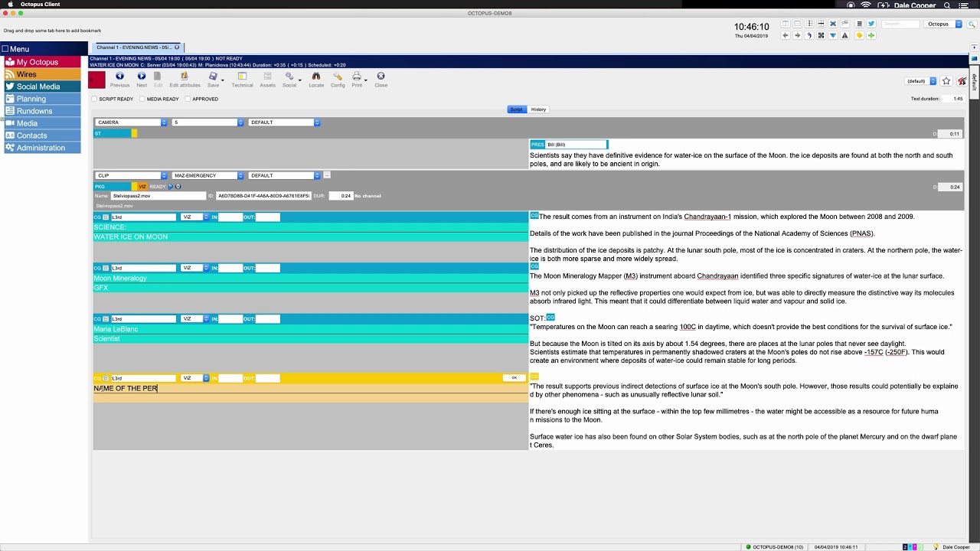Select the Technical view icon

pos(242,77)
